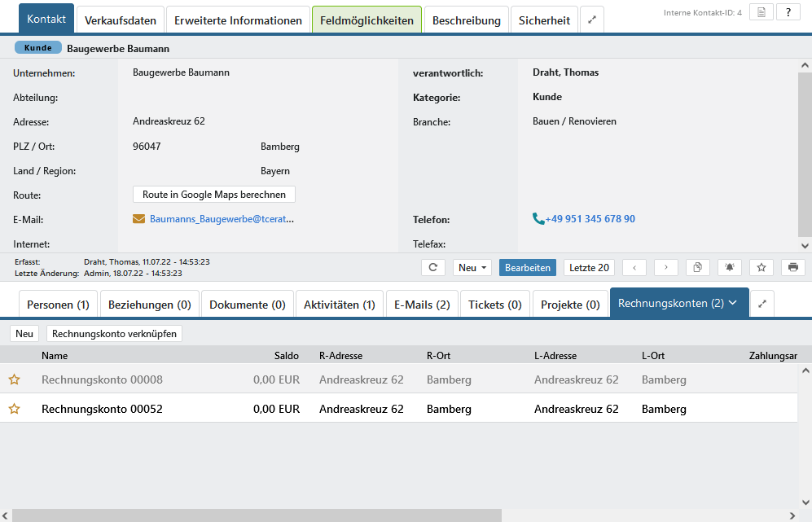Go to previous contact with left arrow

pyautogui.click(x=634, y=268)
